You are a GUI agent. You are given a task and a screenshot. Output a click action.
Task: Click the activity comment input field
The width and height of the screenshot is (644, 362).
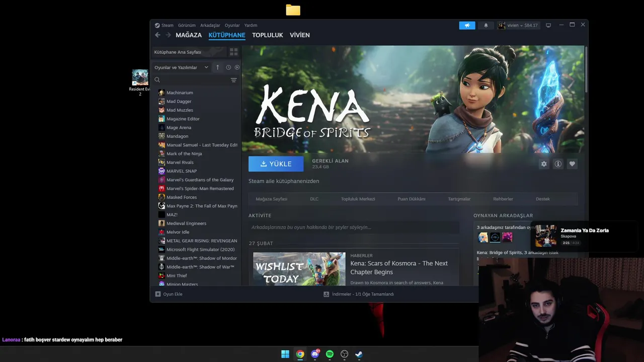[354, 227]
